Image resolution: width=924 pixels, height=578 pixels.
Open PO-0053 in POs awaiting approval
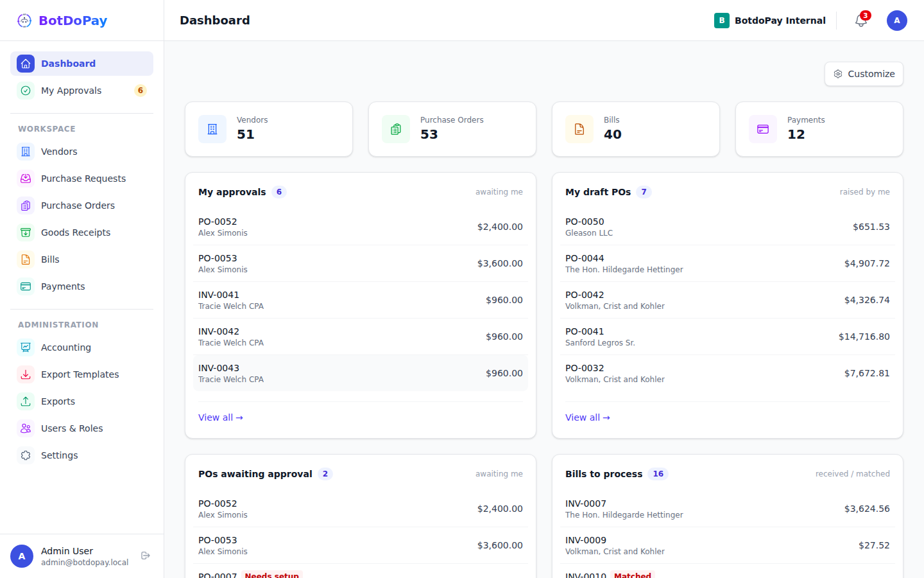pyautogui.click(x=361, y=545)
